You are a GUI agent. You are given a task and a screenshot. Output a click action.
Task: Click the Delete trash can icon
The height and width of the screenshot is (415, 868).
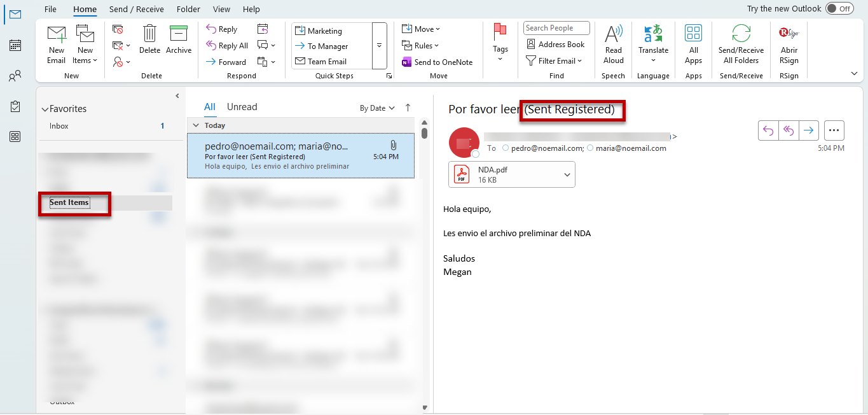tap(149, 35)
